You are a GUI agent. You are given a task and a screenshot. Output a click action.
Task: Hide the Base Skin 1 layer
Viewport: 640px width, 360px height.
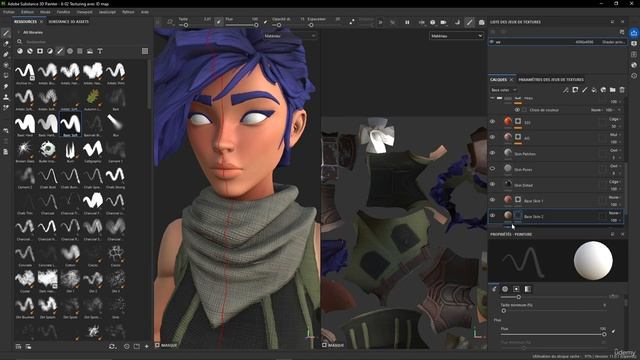coord(492,200)
